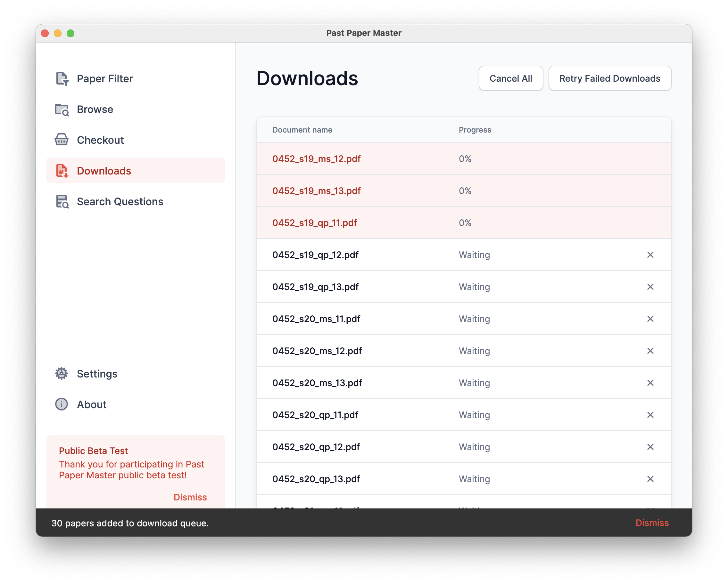Click the Paper Filter sidebar icon
Image resolution: width=728 pixels, height=584 pixels.
pos(62,79)
